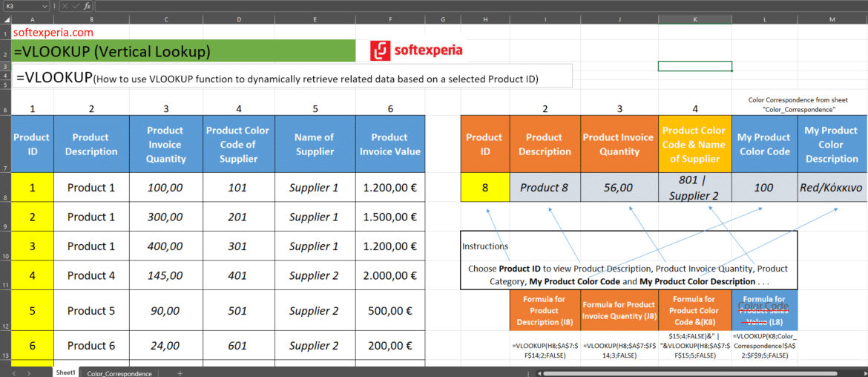Click the Product Invoice Value header
868x377 pixels.
click(390, 144)
